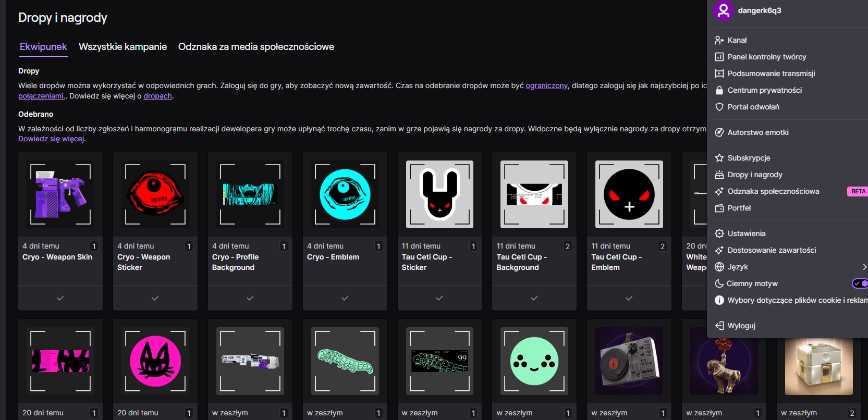Click the Panel kontrolny twórcy icon
The image size is (868, 420).
719,57
